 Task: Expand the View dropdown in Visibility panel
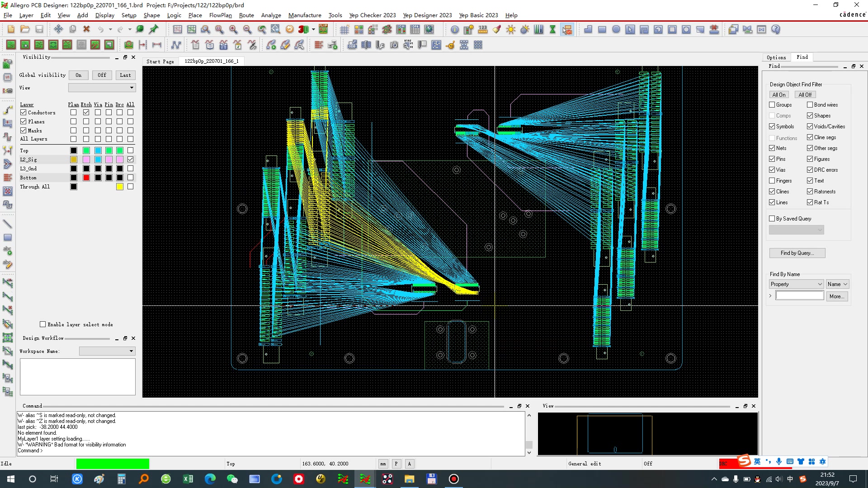coord(102,88)
